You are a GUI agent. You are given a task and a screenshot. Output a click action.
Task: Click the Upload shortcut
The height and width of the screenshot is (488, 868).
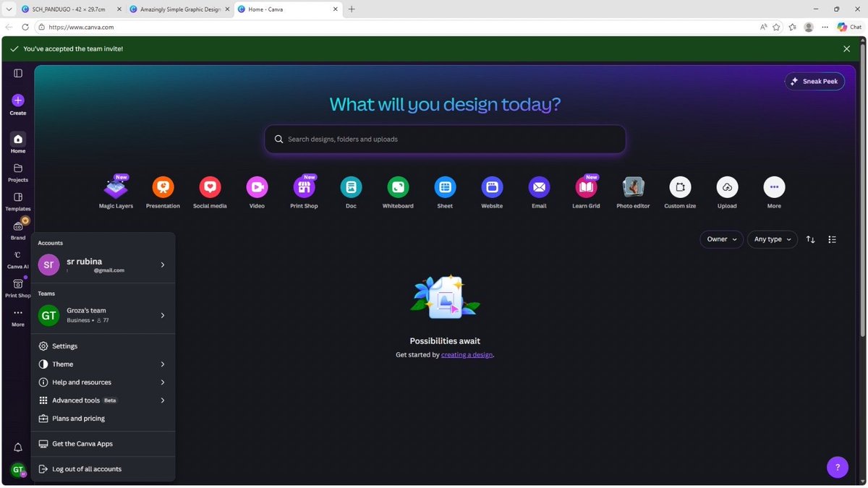727,192
